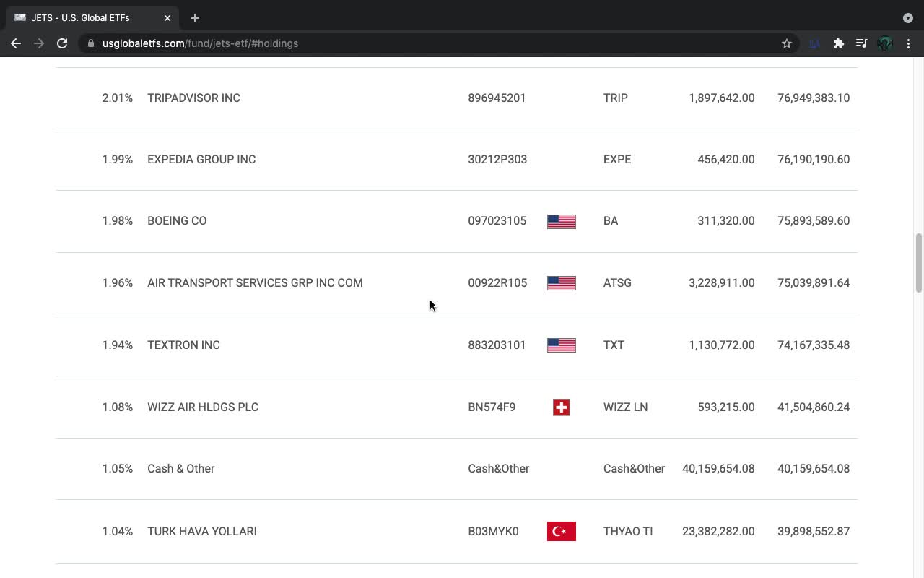Click the tab search arrow in title bar
The height and width of the screenshot is (578, 924).
pyautogui.click(x=908, y=18)
